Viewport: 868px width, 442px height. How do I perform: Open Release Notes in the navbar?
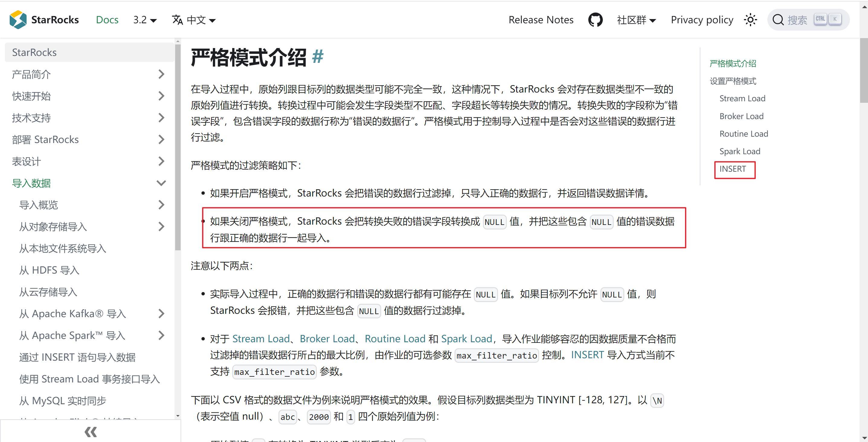[541, 20]
